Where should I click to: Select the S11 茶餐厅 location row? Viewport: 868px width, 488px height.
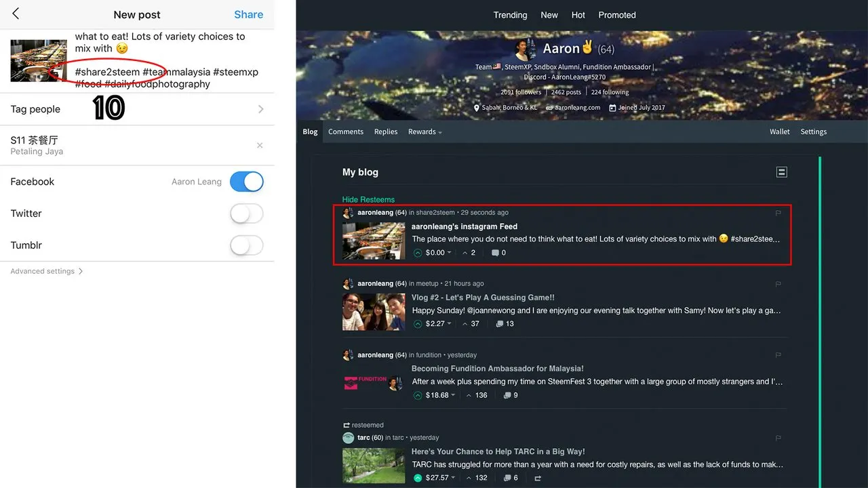click(x=137, y=145)
